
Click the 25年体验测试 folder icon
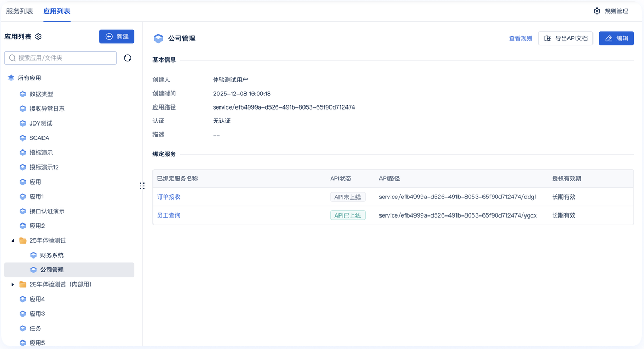click(x=23, y=240)
